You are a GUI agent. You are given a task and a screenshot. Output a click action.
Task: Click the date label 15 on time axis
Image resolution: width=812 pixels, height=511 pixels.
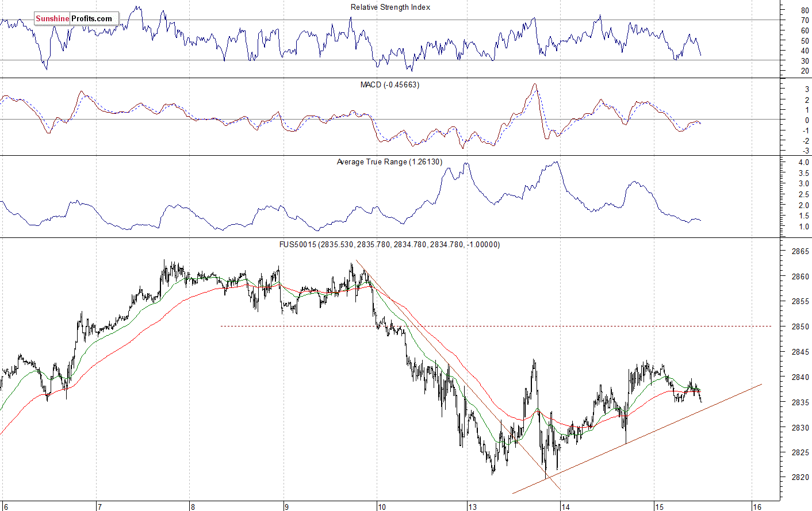click(x=659, y=506)
